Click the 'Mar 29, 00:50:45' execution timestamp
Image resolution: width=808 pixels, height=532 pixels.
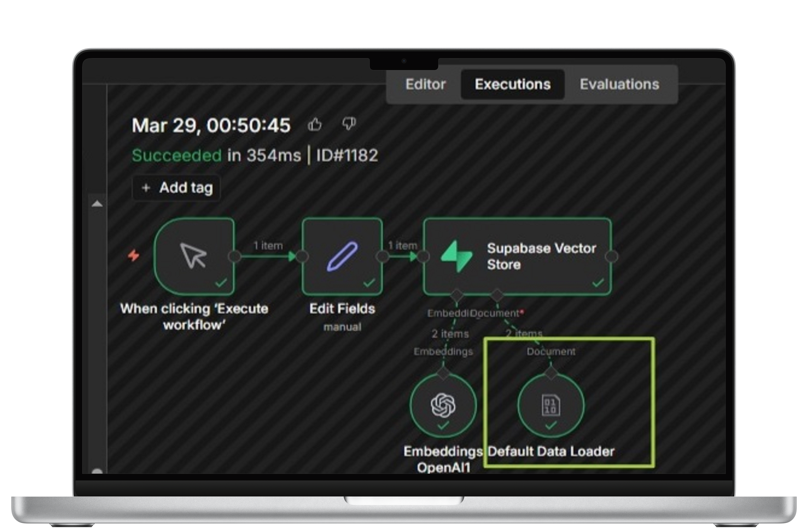tap(211, 126)
